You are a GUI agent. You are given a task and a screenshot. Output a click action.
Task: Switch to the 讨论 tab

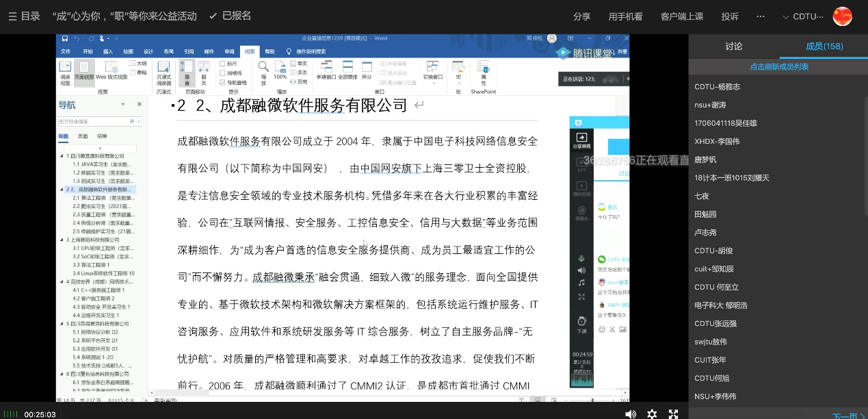[734, 46]
